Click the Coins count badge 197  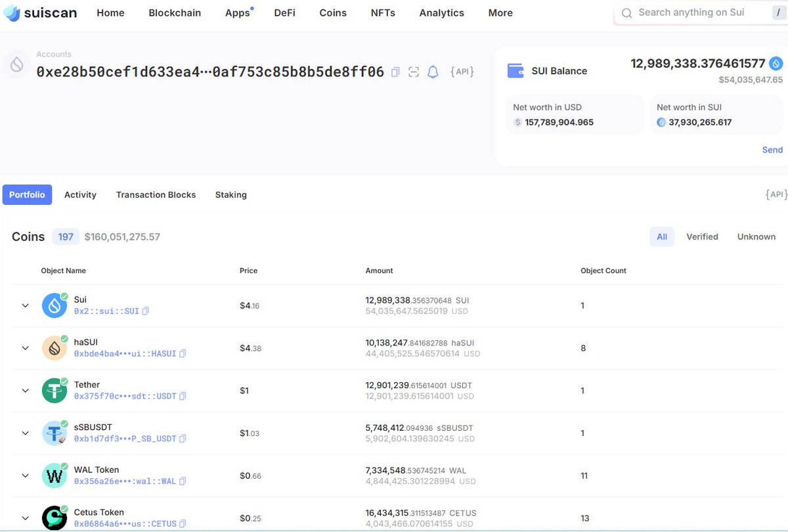(66, 236)
